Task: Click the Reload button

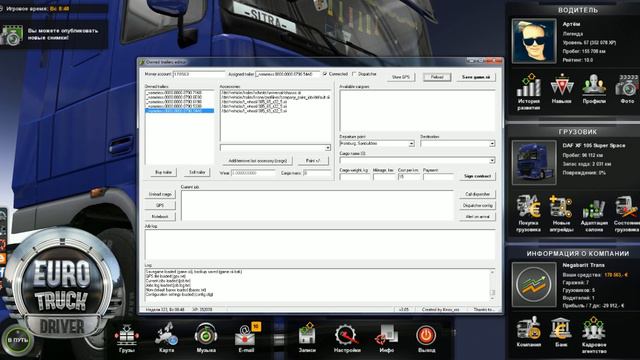Action: point(437,77)
